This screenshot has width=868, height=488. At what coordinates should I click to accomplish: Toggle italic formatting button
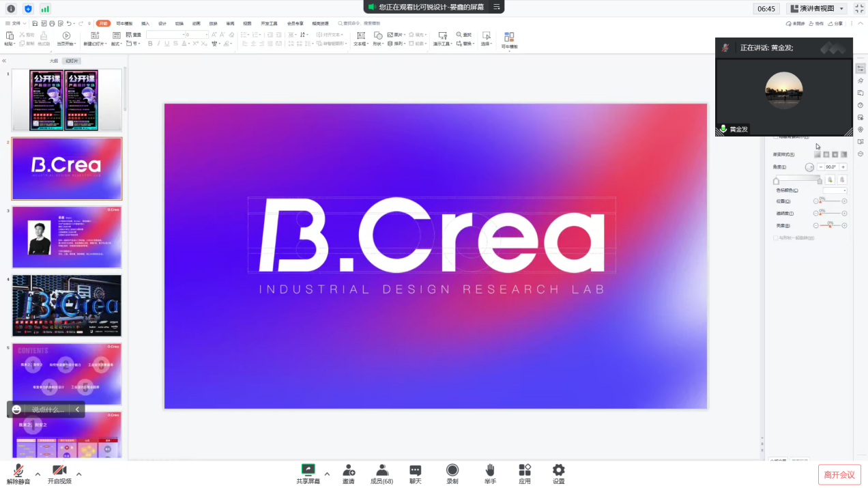159,44
